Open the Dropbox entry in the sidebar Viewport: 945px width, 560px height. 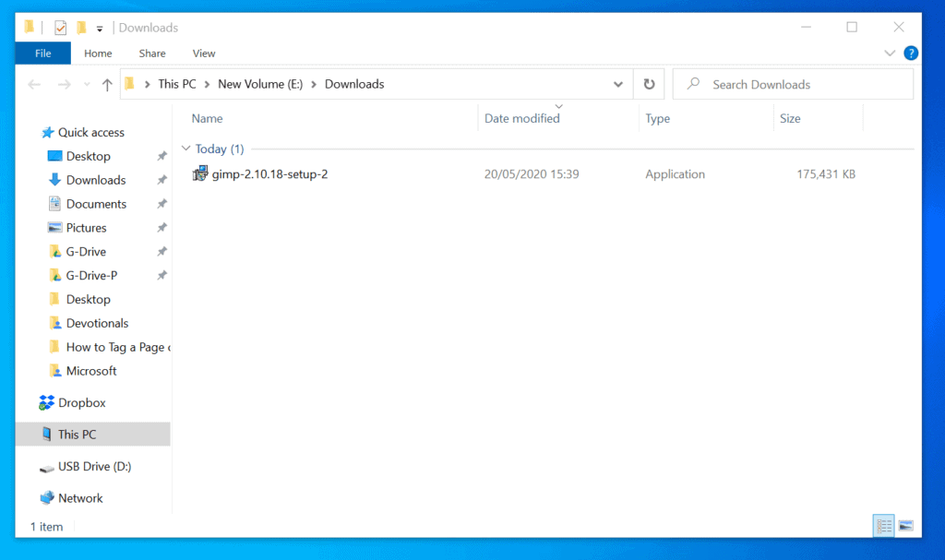[79, 402]
